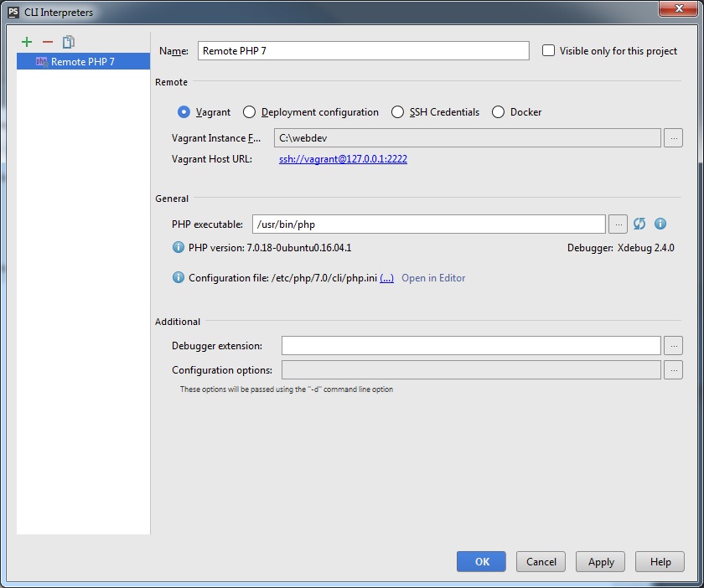
Task: Reload PHP info with the refresh icon
Action: click(x=639, y=224)
